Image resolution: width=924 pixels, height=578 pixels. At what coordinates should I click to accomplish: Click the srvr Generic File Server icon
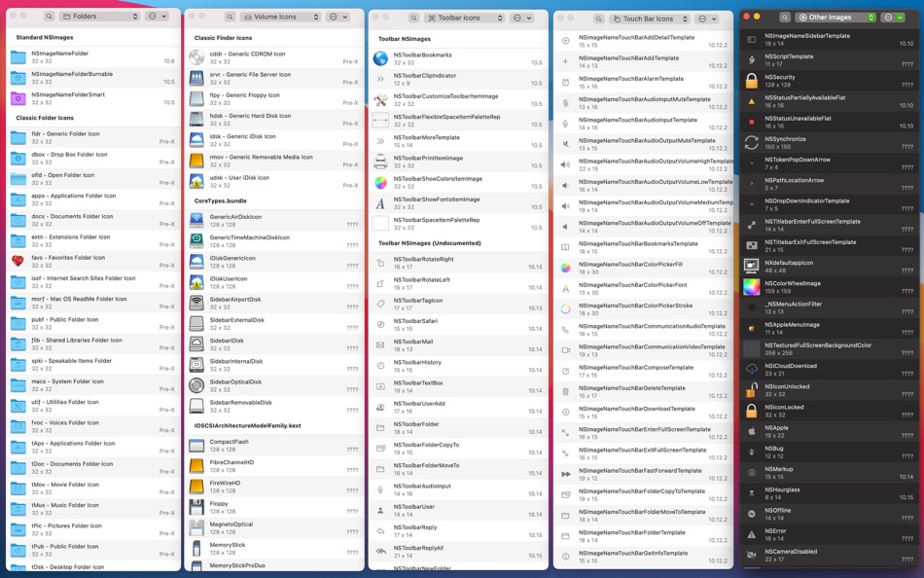(196, 78)
